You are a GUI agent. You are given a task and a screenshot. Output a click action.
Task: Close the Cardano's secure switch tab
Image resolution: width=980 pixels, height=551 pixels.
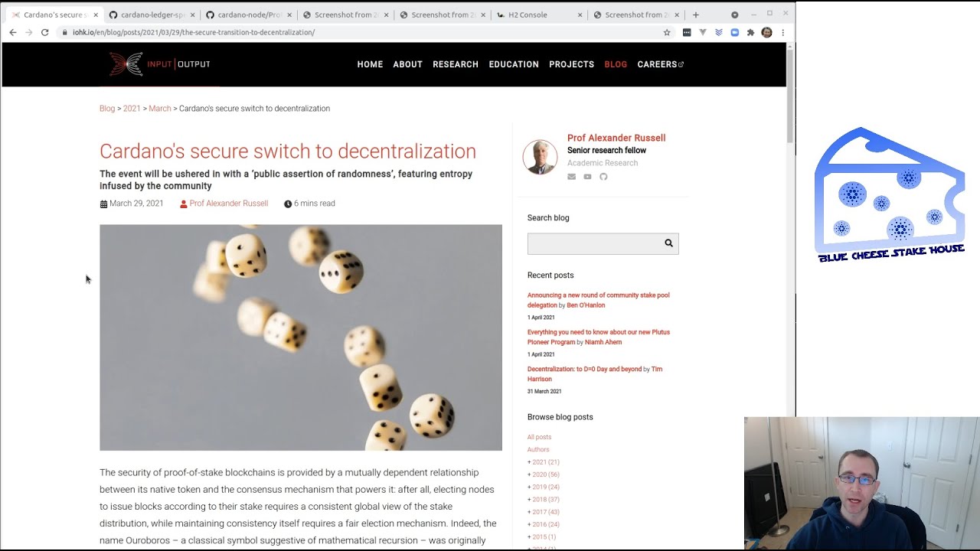pyautogui.click(x=96, y=15)
